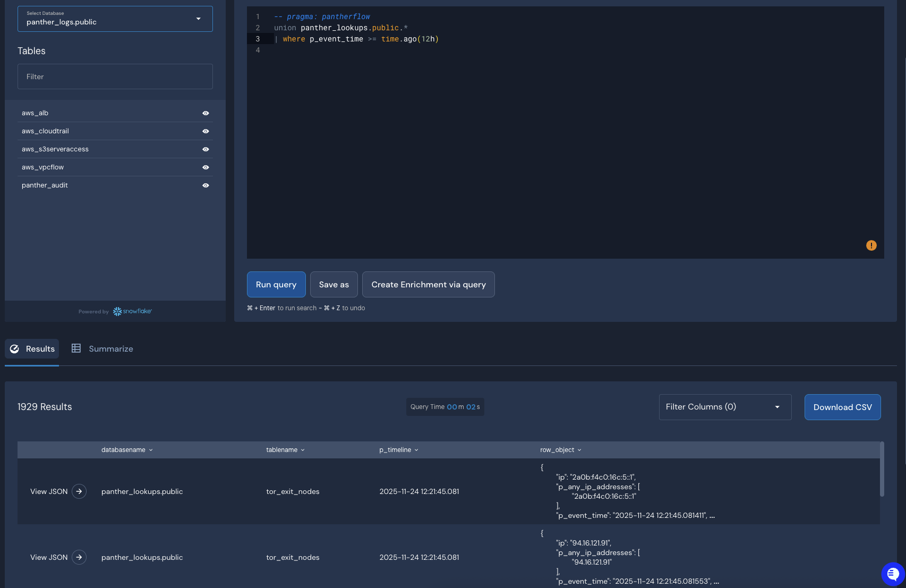Toggle eye icon for aws_cloudtrail table
The width and height of the screenshot is (906, 588).
point(206,131)
